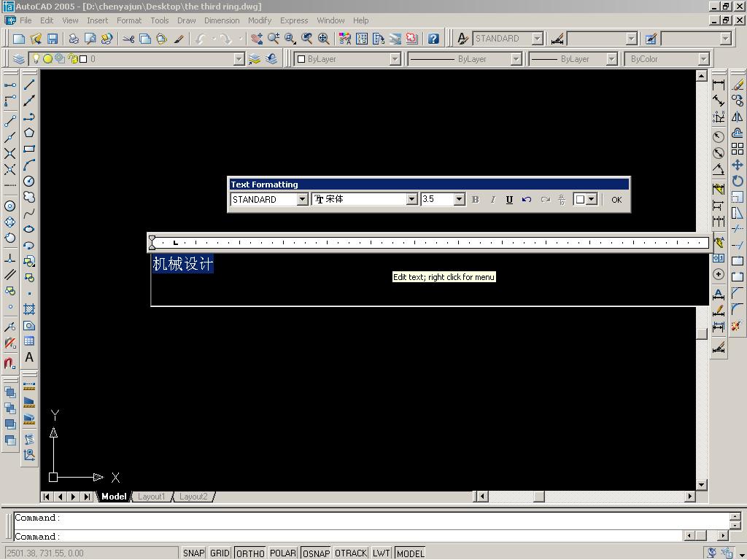Select the Linear Dimension tool
The image size is (747, 560).
[x=719, y=85]
